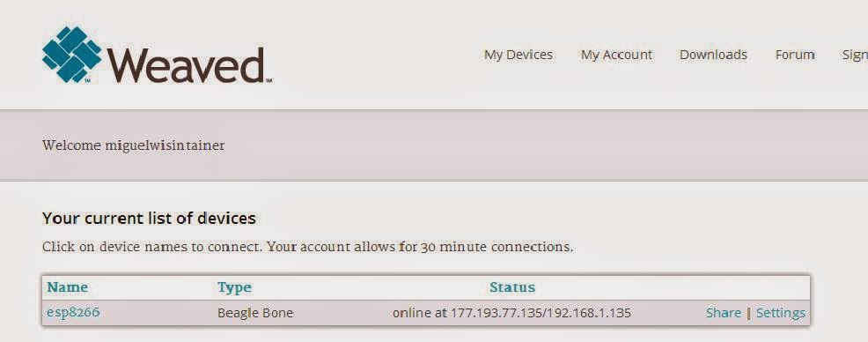Open the My Devices menu item
This screenshot has height=342, width=868.
click(519, 55)
